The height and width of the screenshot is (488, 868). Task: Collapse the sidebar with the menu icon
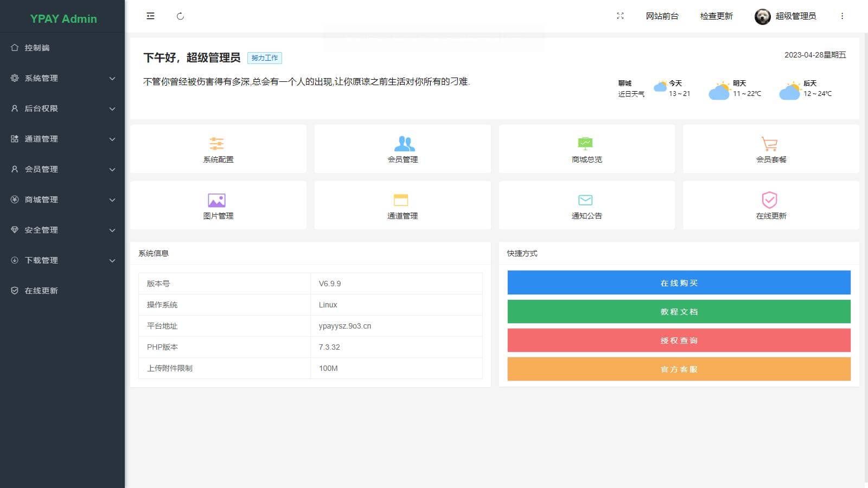(150, 16)
